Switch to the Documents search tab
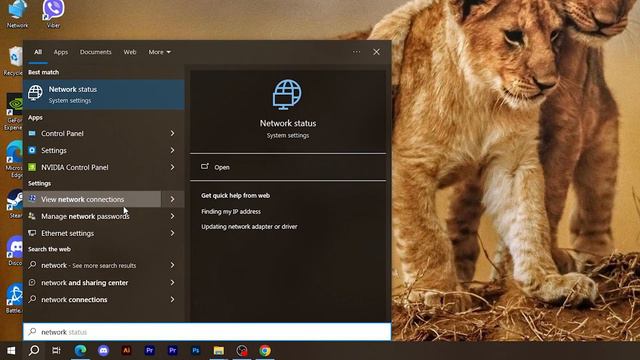The image size is (640, 360). coord(96,52)
